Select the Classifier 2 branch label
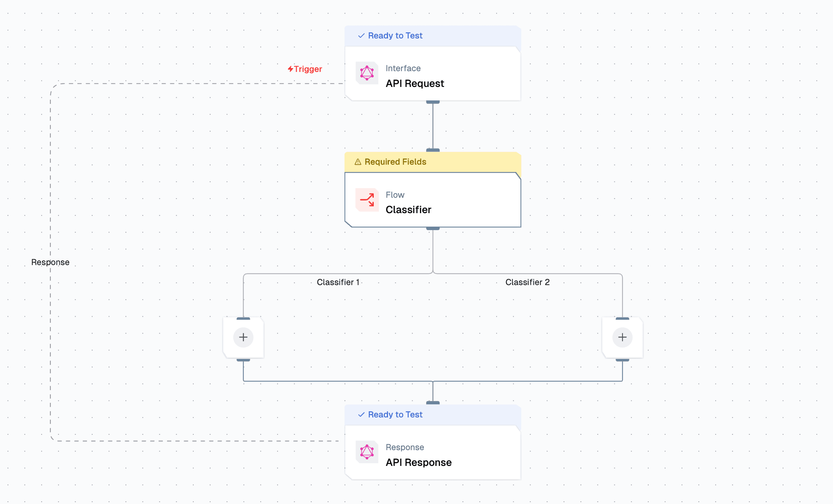 click(x=527, y=282)
